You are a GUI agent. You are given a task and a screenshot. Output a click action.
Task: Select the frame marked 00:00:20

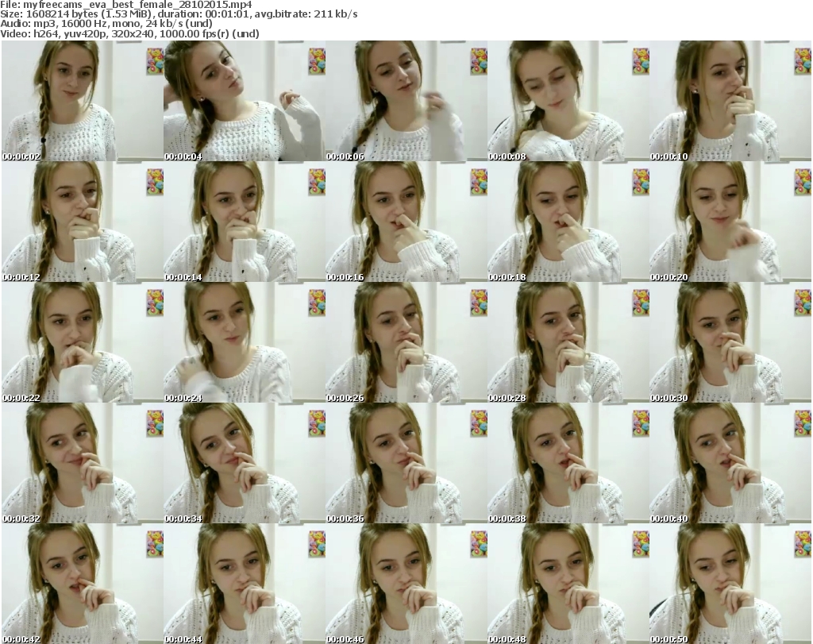point(730,222)
